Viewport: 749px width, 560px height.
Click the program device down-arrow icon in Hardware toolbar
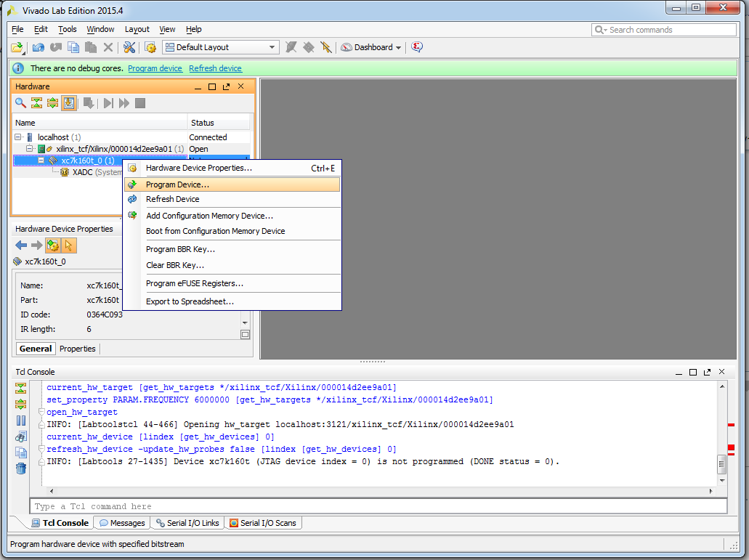(x=89, y=102)
